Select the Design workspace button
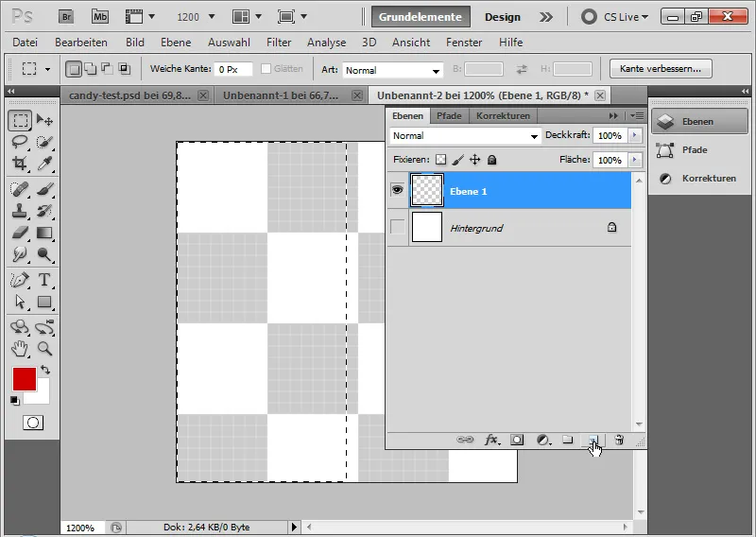 coord(503,17)
